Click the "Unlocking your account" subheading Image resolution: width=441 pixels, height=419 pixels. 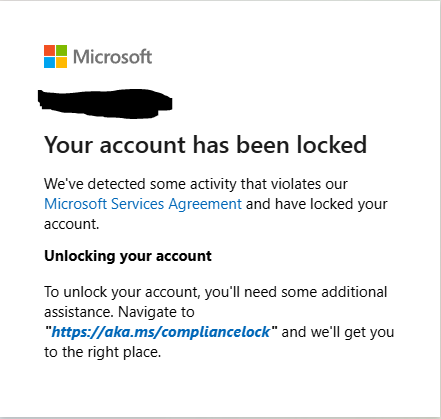tap(128, 256)
